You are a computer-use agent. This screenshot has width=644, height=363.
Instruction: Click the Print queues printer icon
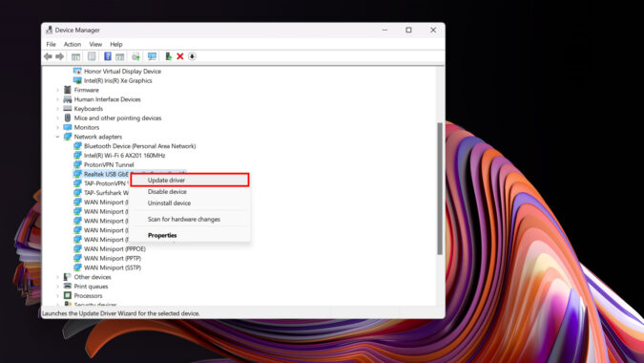click(x=68, y=287)
